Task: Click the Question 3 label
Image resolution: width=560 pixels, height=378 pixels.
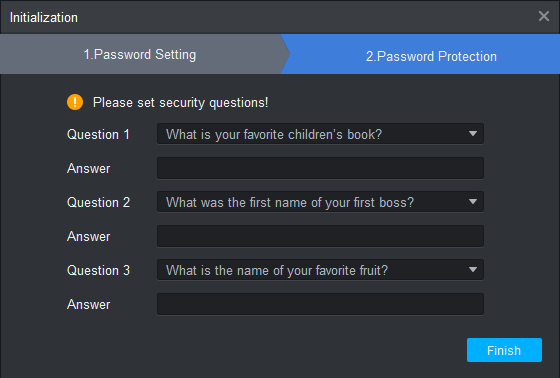Action: tap(98, 270)
